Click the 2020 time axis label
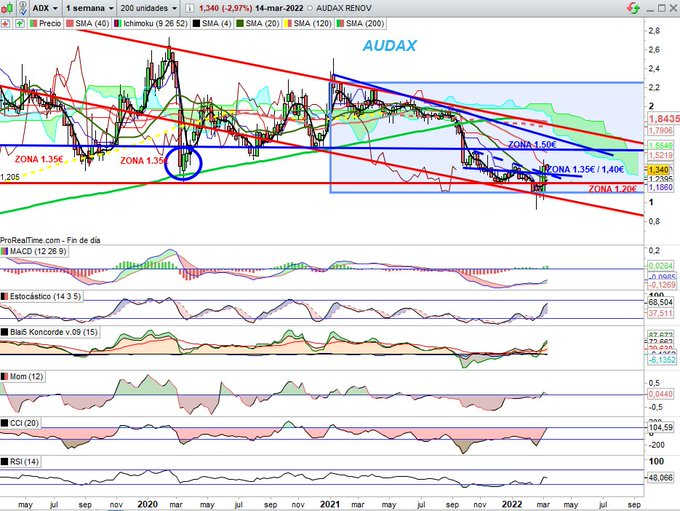Image resolution: width=680 pixels, height=511 pixels. click(x=147, y=504)
